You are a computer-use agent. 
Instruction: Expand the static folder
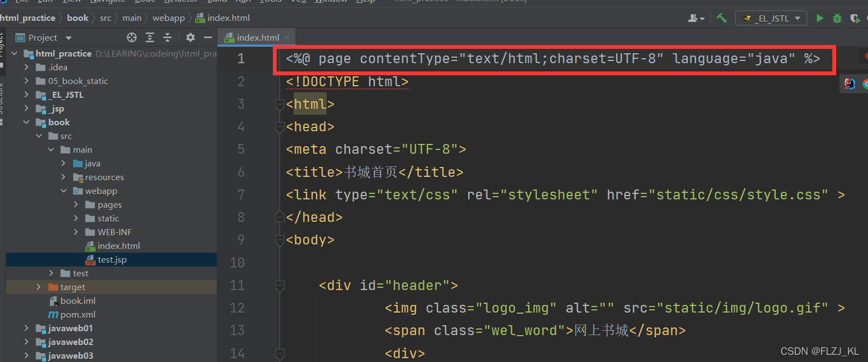tap(76, 218)
